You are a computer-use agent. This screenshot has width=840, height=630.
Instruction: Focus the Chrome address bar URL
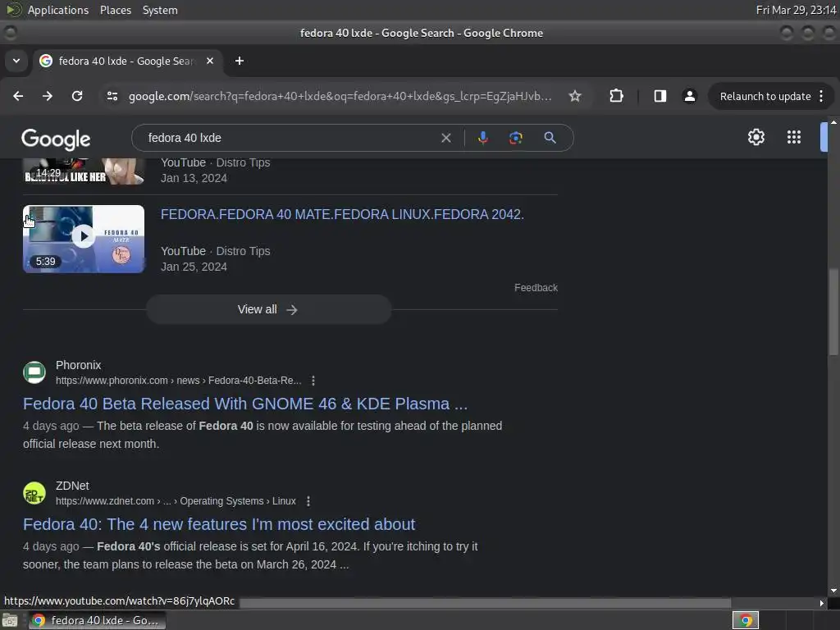click(x=340, y=97)
